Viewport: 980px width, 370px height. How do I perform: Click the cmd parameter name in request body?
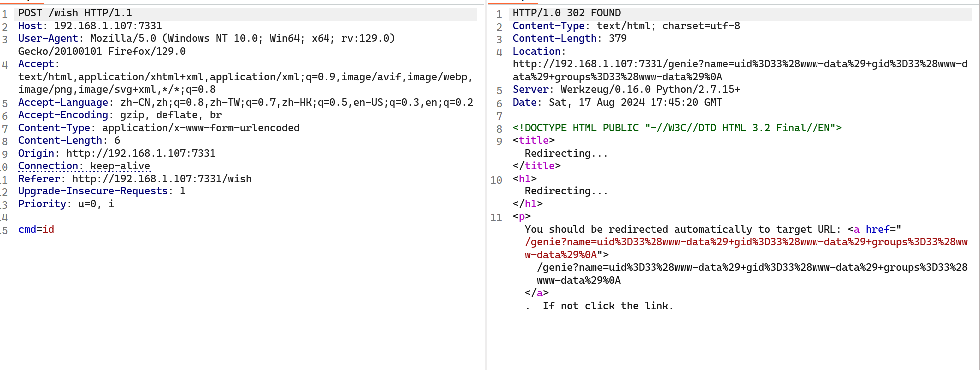coord(27,229)
